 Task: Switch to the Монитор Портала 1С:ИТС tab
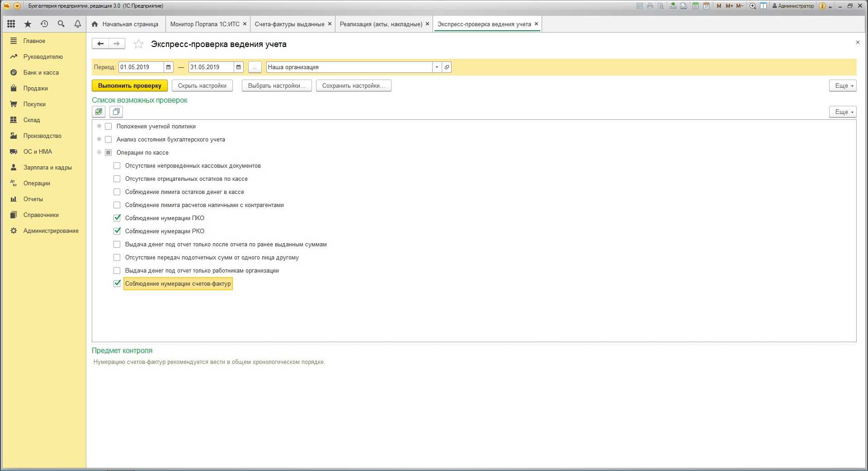point(205,24)
